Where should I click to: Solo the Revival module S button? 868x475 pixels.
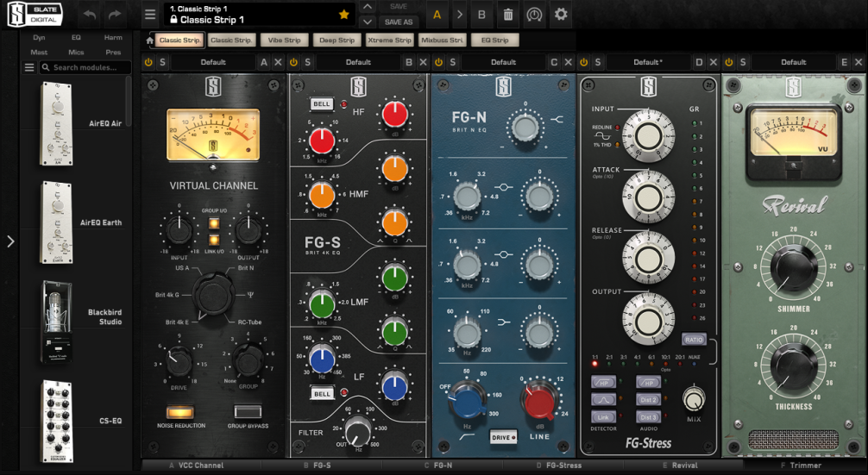742,62
